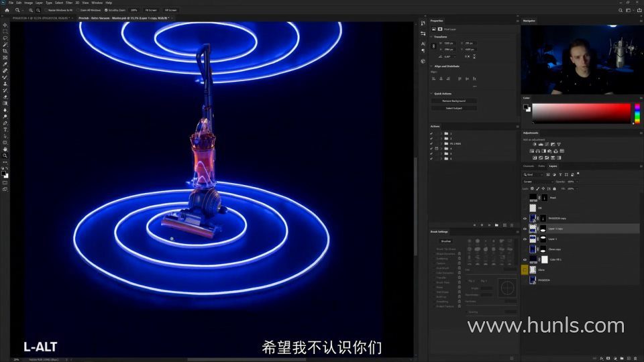
Task: Select the Zoom tool in toolbox
Action: (x=5, y=156)
